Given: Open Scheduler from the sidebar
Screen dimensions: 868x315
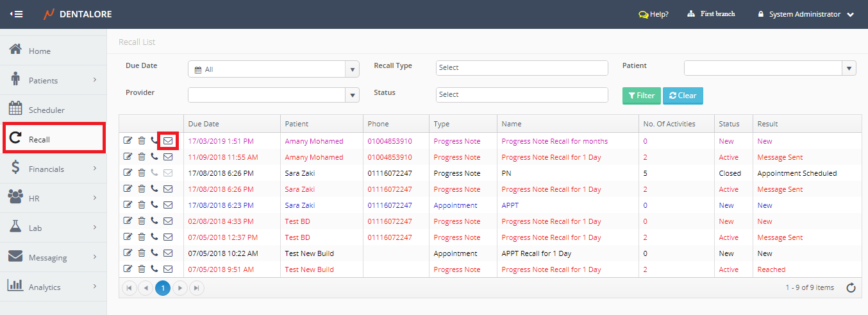Looking at the screenshot, I should coord(47,110).
